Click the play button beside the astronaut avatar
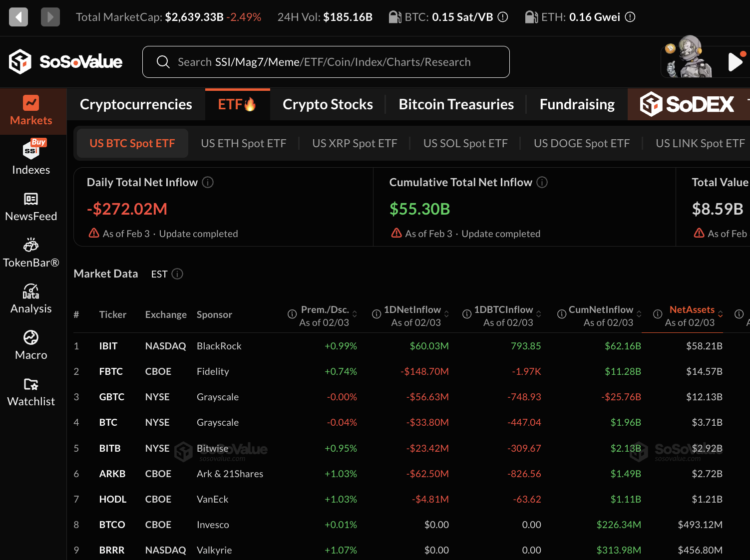Screen dimensions: 750x560 click(x=735, y=61)
